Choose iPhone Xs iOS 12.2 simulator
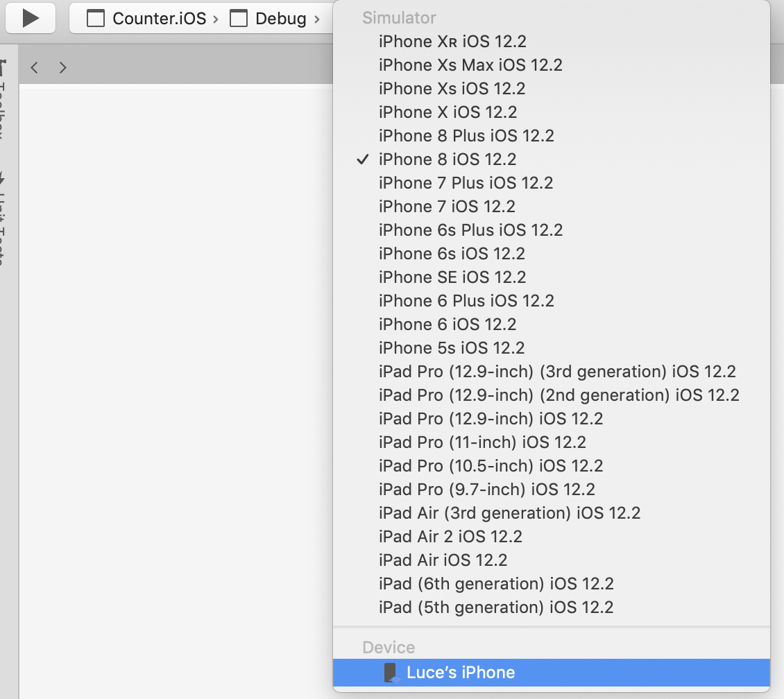The height and width of the screenshot is (699, 784). tap(552, 89)
